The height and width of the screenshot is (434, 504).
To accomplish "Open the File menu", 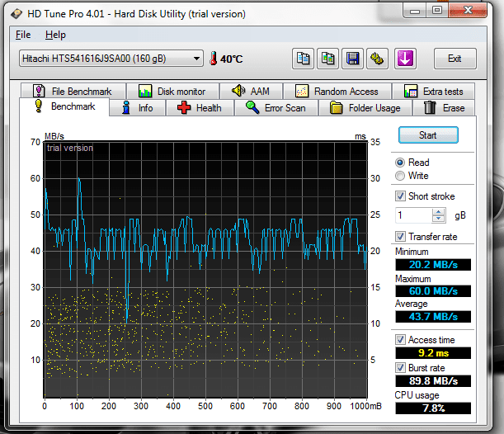I will (x=23, y=35).
